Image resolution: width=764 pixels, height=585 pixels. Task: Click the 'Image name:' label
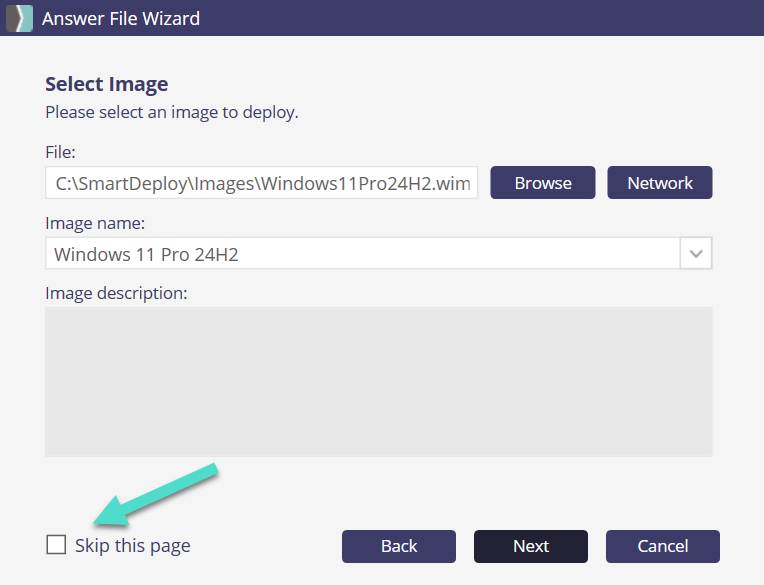pos(95,223)
